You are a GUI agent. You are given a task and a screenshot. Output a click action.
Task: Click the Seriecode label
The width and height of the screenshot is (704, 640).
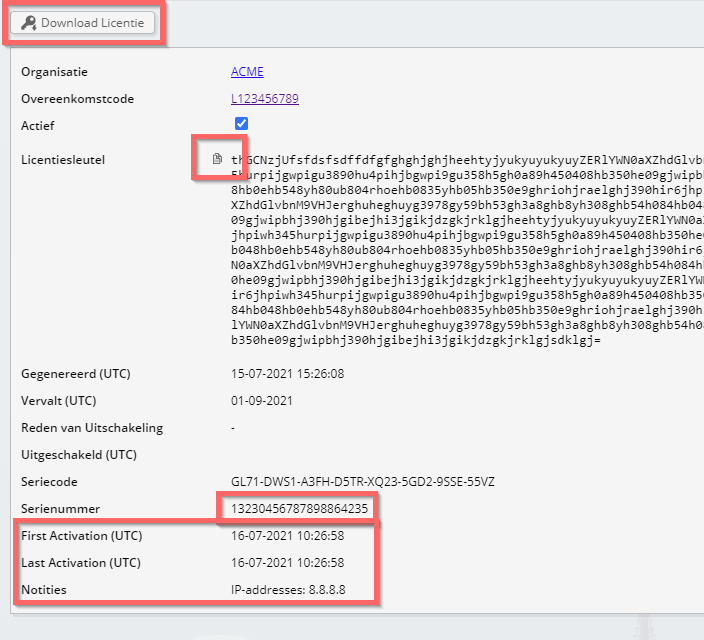point(49,482)
